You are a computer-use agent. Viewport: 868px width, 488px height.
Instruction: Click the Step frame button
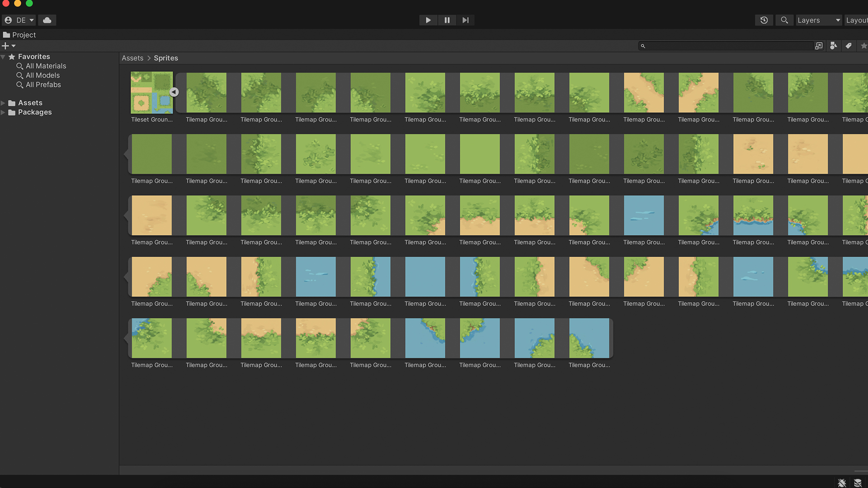[x=465, y=20]
